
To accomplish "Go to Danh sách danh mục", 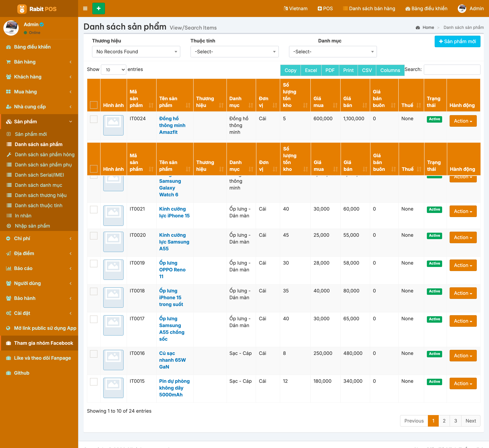I will pos(39,185).
